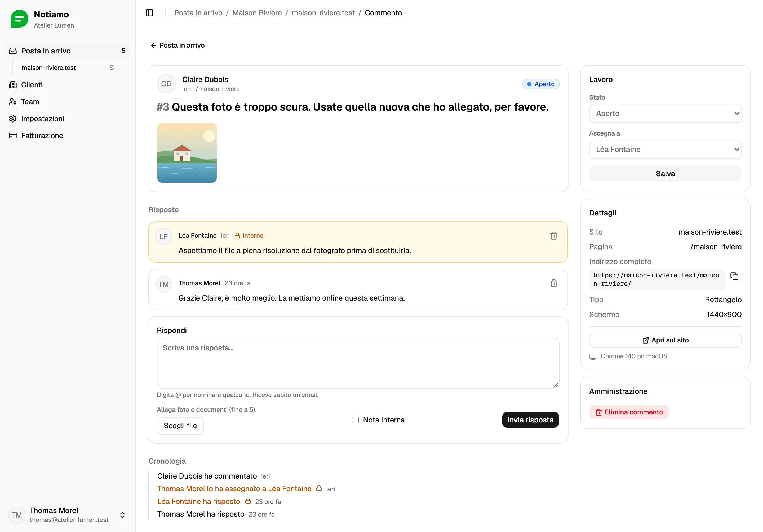Click Apri sul sito button
Image resolution: width=763 pixels, height=532 pixels.
click(x=665, y=340)
